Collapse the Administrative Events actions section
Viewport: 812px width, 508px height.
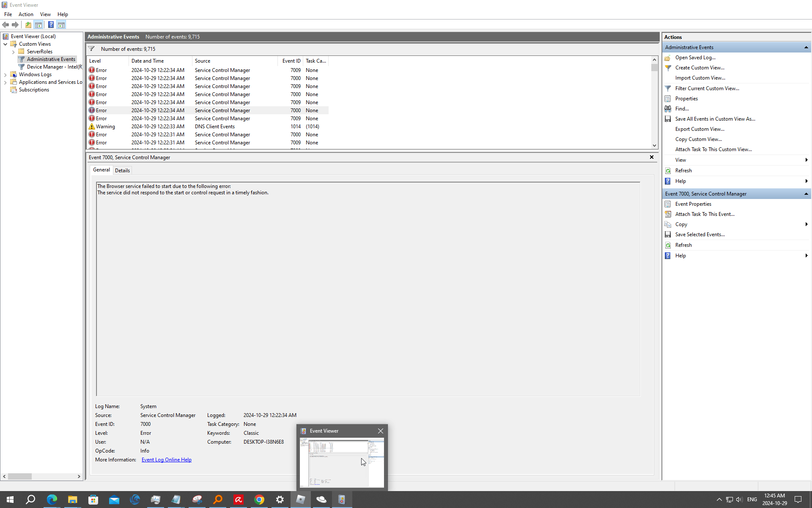point(807,47)
